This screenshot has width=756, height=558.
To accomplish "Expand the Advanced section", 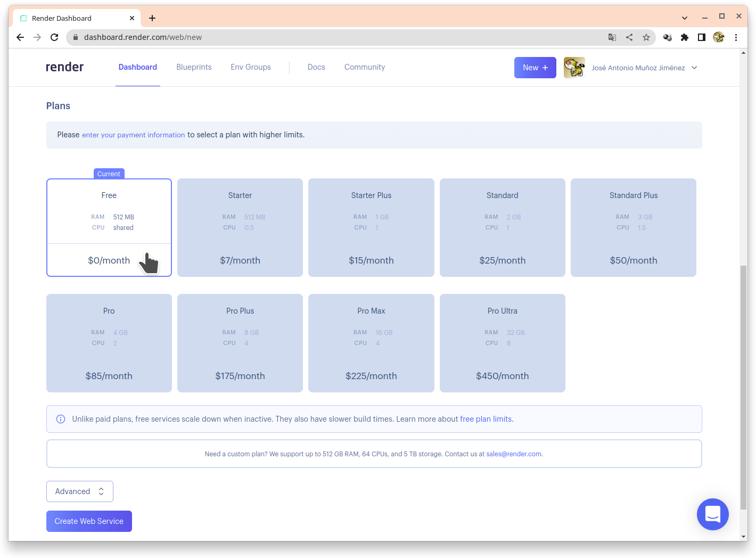I will (80, 491).
